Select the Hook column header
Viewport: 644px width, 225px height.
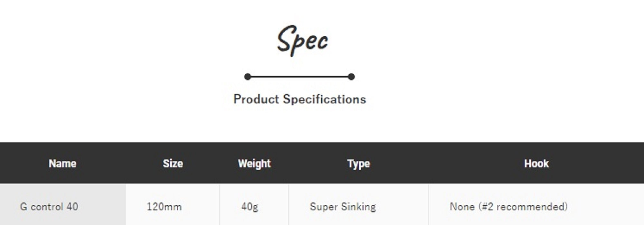click(x=536, y=164)
